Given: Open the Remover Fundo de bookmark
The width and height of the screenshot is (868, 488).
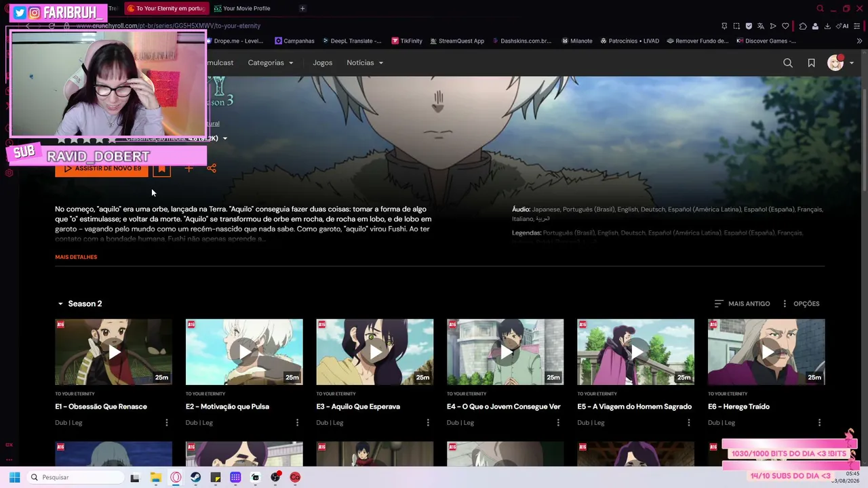Looking at the screenshot, I should (x=698, y=41).
